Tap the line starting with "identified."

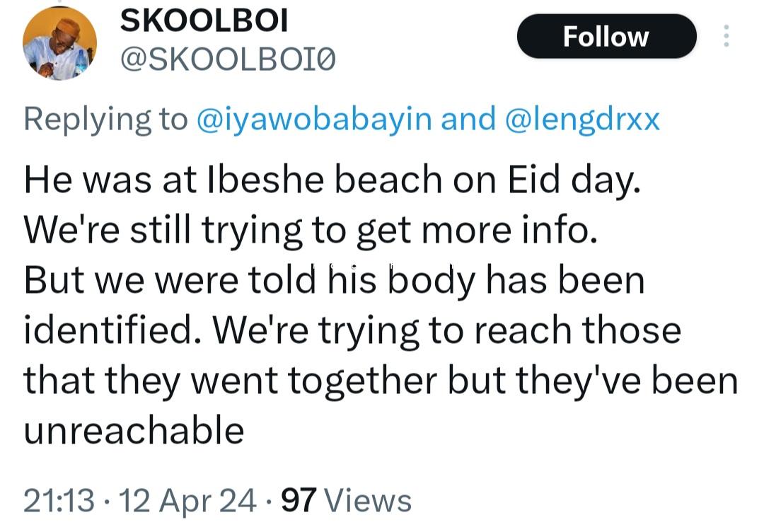352,330
